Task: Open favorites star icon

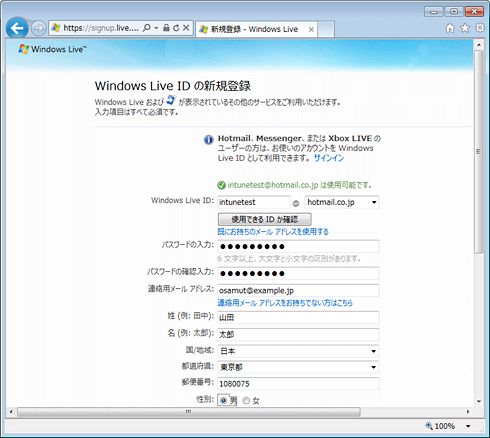Action: (x=465, y=28)
